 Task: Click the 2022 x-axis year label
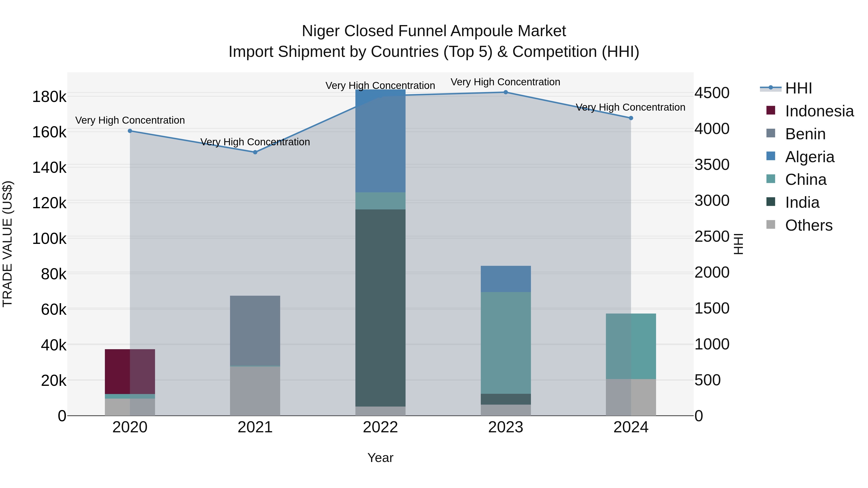380,427
